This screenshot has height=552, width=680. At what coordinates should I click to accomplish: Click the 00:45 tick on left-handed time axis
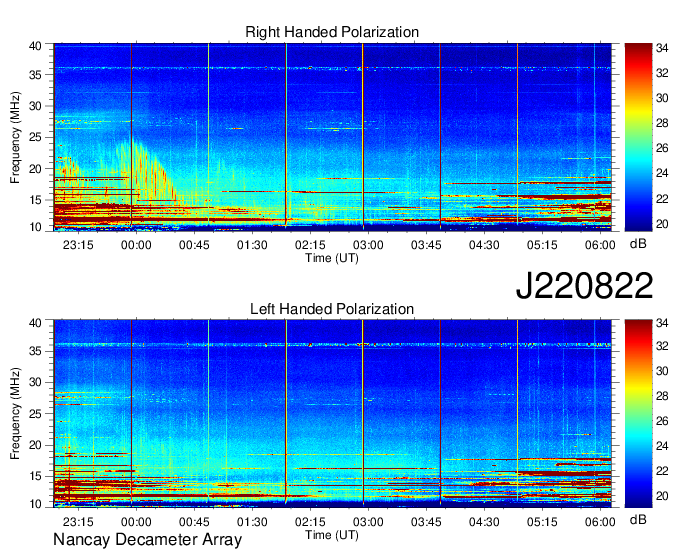(194, 522)
